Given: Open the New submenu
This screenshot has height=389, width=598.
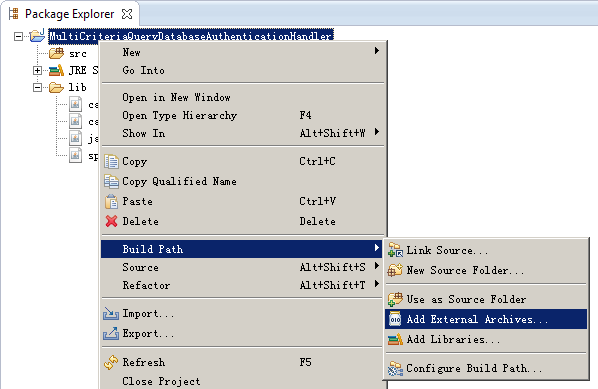Looking at the screenshot, I should 243,52.
